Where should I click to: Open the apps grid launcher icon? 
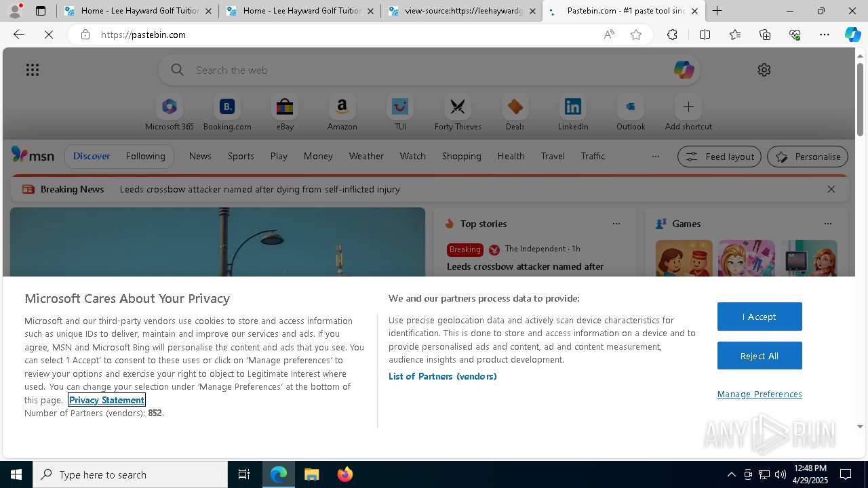(x=33, y=70)
